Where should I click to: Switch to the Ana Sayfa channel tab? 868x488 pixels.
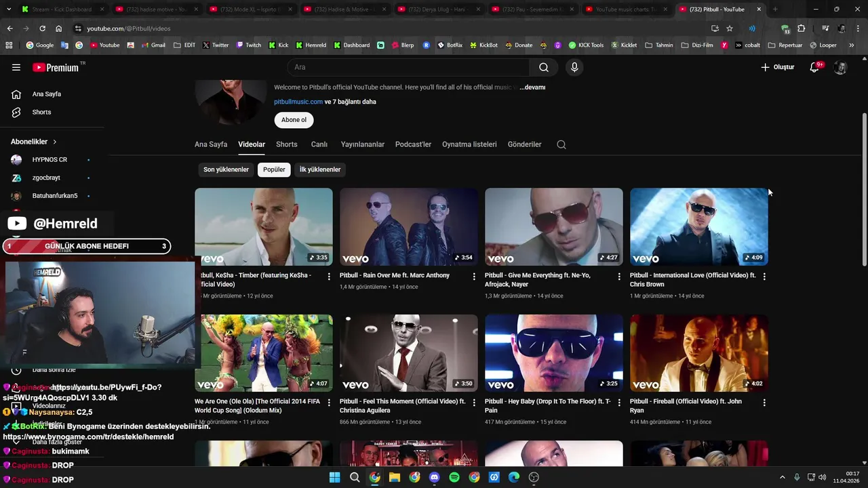pyautogui.click(x=211, y=144)
